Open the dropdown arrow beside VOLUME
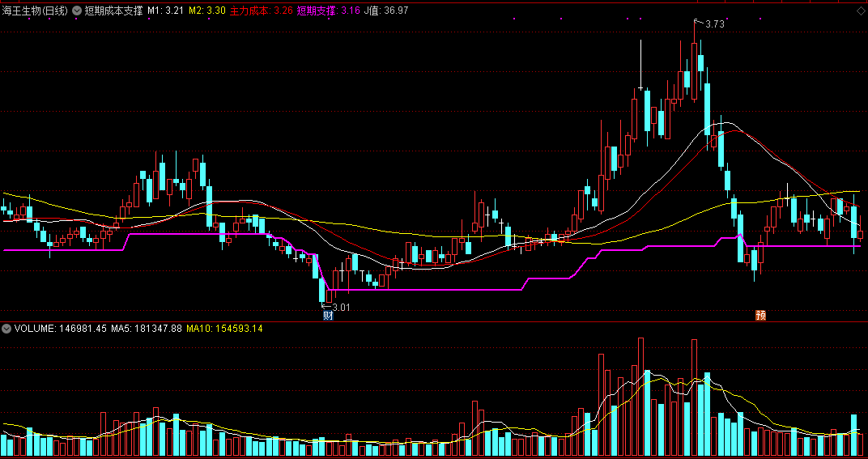Screen dimensions: 868x459 click(x=6, y=329)
